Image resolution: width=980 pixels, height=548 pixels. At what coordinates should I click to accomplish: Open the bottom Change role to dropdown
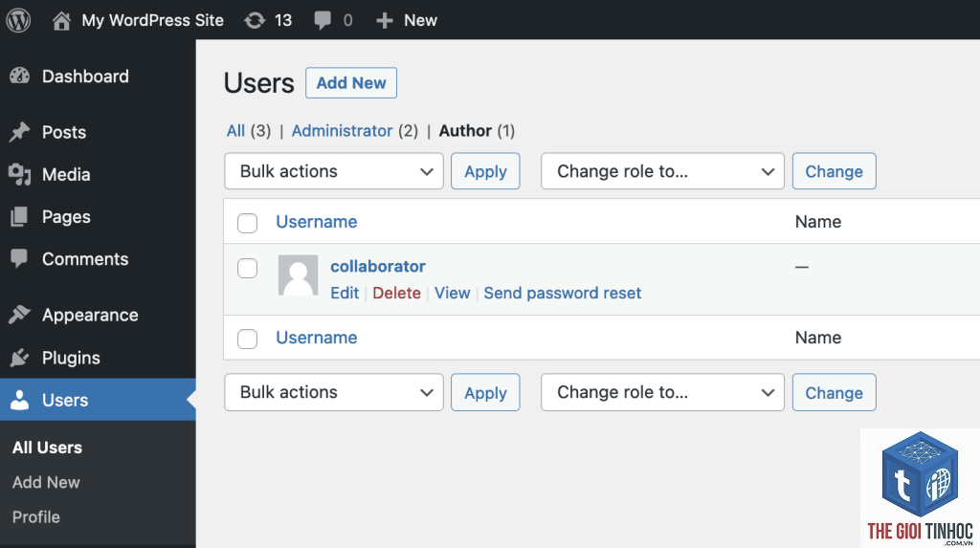coord(662,392)
